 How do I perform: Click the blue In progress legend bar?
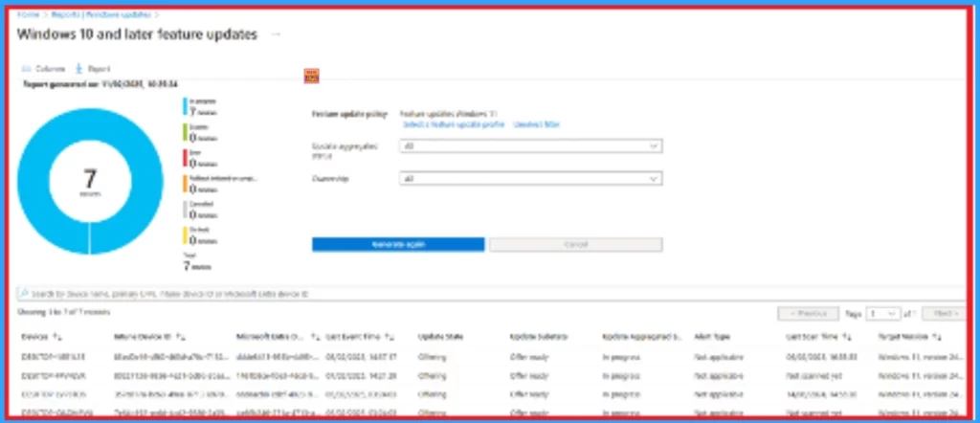pyautogui.click(x=185, y=106)
